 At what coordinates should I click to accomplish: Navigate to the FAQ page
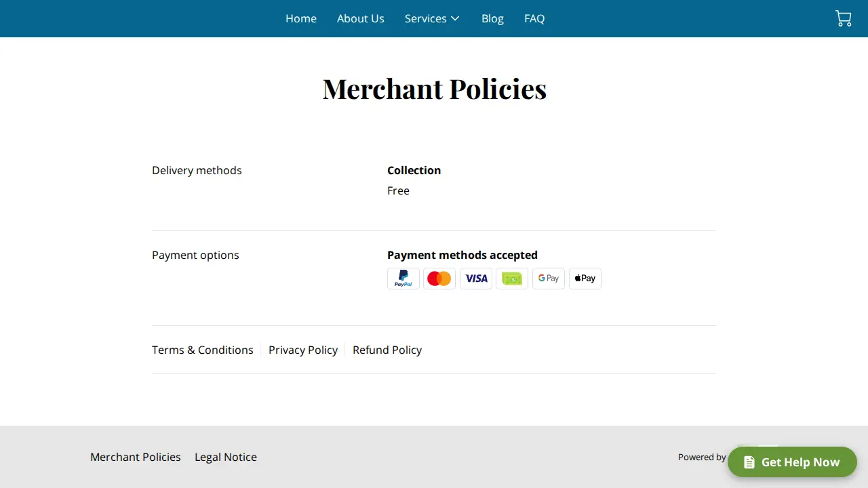[x=534, y=18]
